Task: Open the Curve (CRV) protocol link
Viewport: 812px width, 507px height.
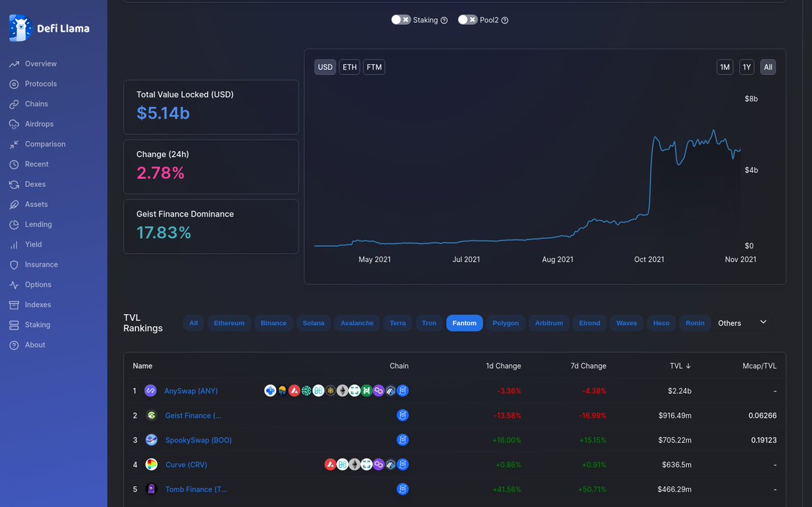Action: click(186, 465)
